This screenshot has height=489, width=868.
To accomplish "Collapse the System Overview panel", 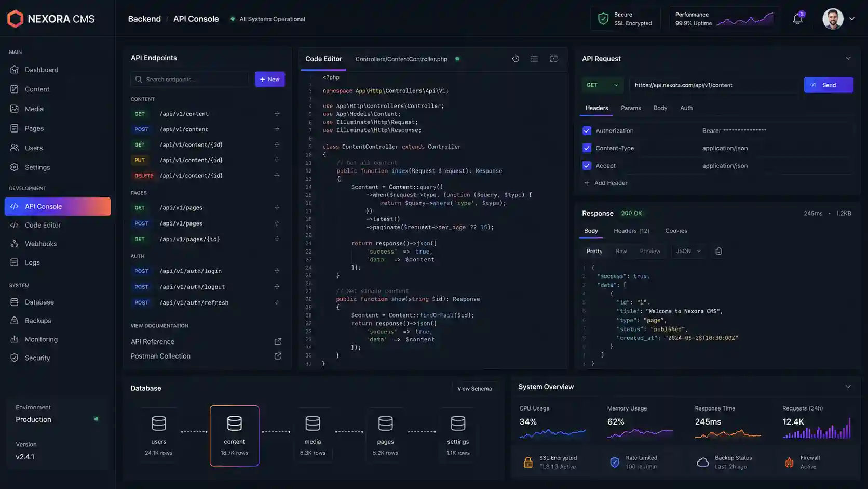I will click(x=848, y=387).
